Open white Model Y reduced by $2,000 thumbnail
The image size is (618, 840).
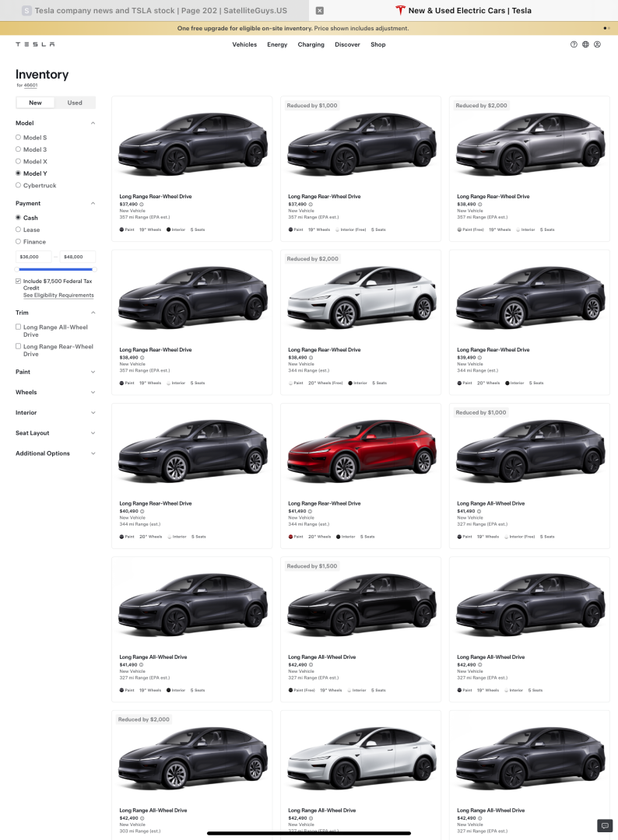point(361,298)
